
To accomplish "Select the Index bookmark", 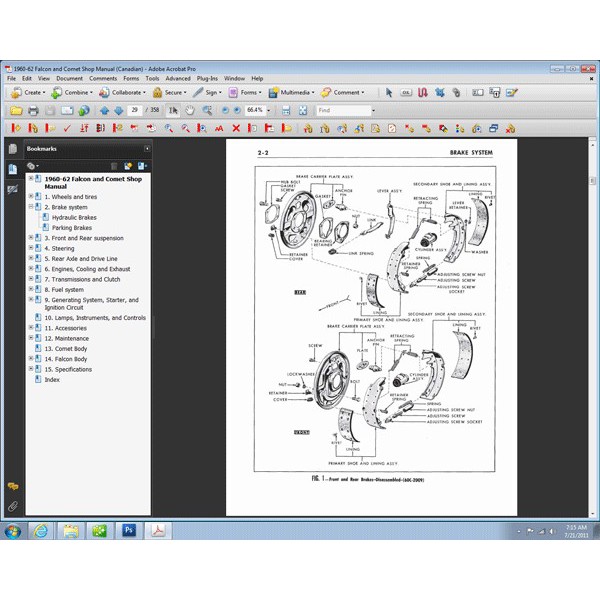I will 52,380.
